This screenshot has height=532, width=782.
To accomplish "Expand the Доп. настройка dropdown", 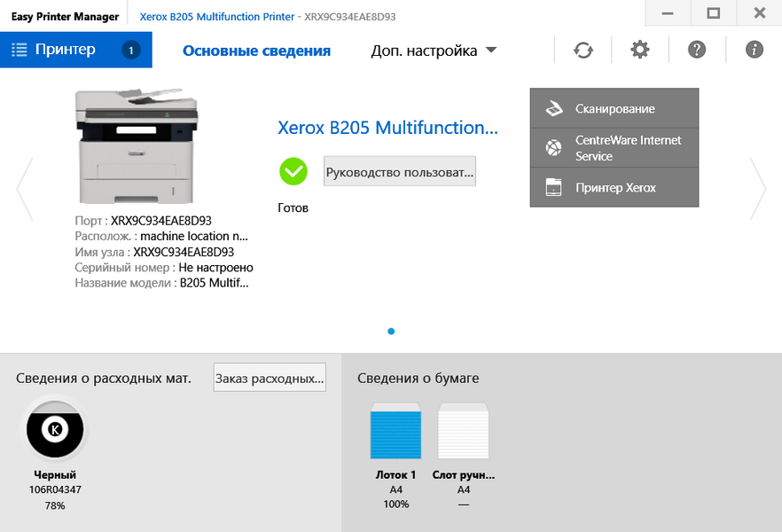I will (x=434, y=51).
